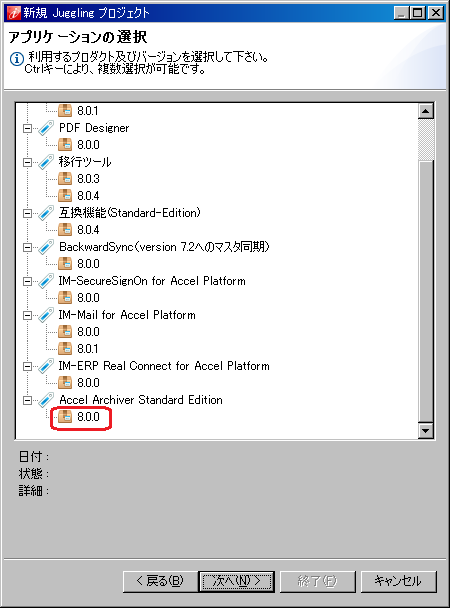This screenshot has width=450, height=608.
Task: Click the Accel Archiver 8.0.0 package icon
Action: click(x=65, y=417)
